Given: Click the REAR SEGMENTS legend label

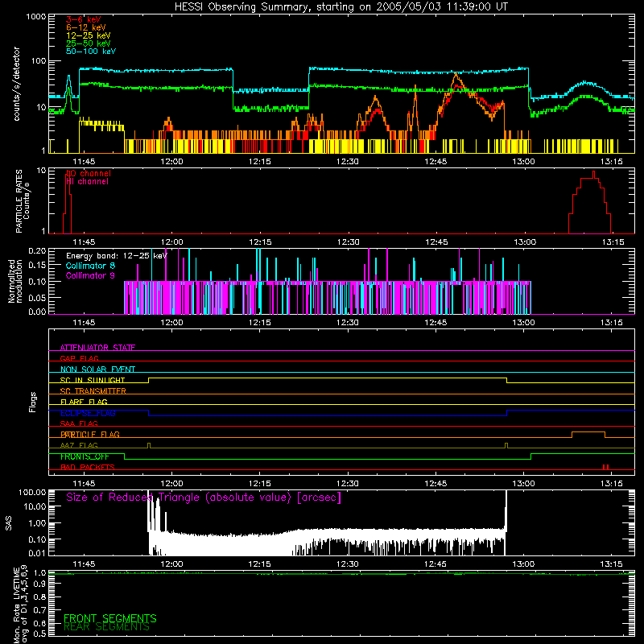Looking at the screenshot, I should (x=106, y=627).
